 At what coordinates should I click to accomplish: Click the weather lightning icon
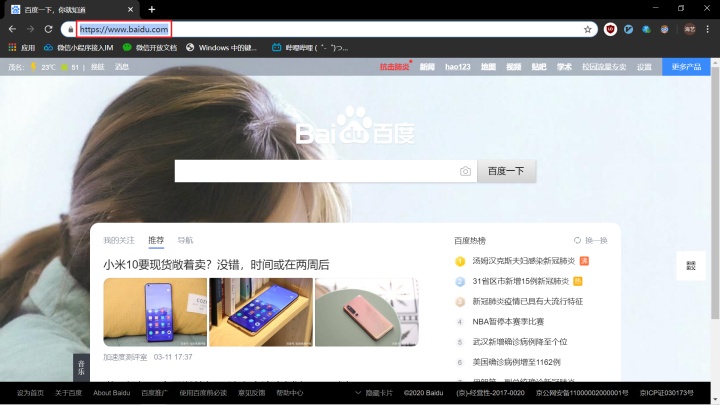[x=33, y=67]
